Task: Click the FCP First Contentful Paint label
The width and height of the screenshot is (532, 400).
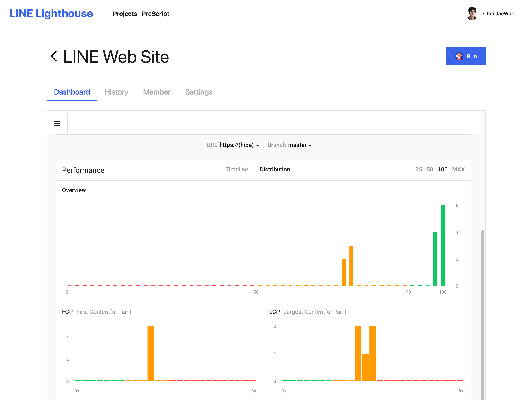Action: [x=97, y=312]
